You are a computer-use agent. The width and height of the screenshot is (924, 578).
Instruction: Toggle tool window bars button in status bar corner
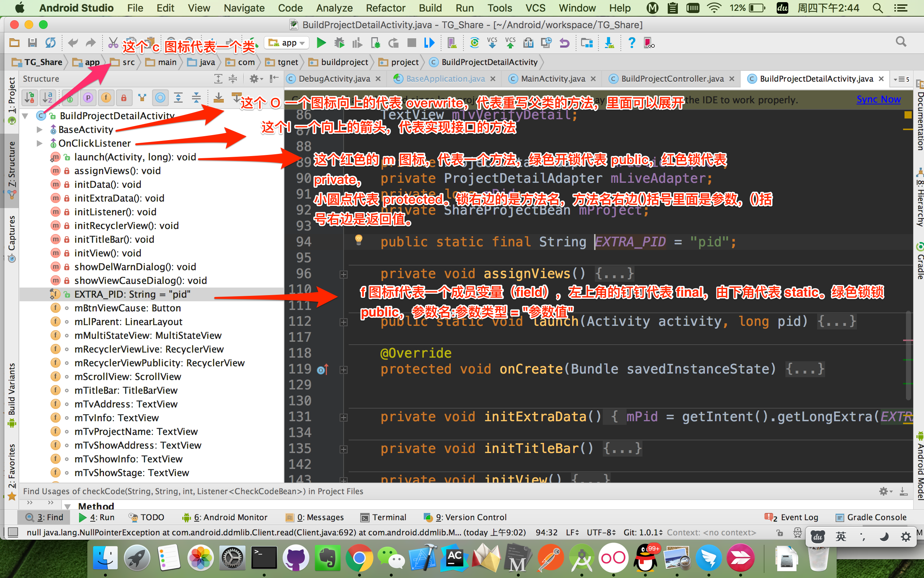[x=13, y=532]
